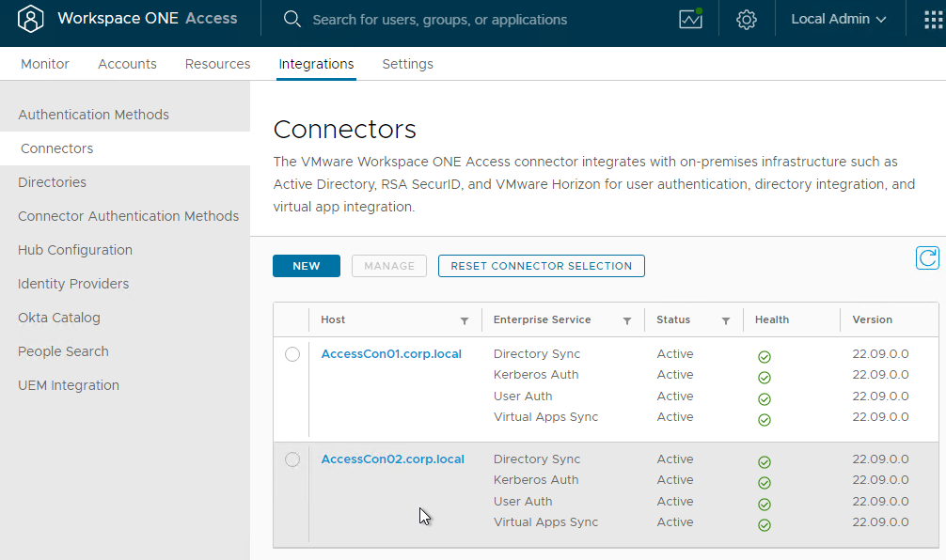The width and height of the screenshot is (946, 560).
Task: Click AccessCon02 User Auth Active status
Action: [675, 501]
